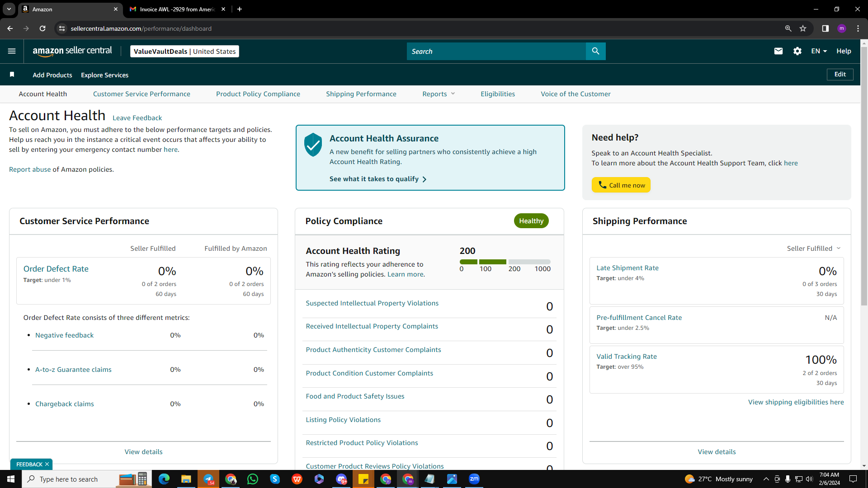Open the messages envelope icon
Screen dimensions: 868x488
[x=778, y=51]
